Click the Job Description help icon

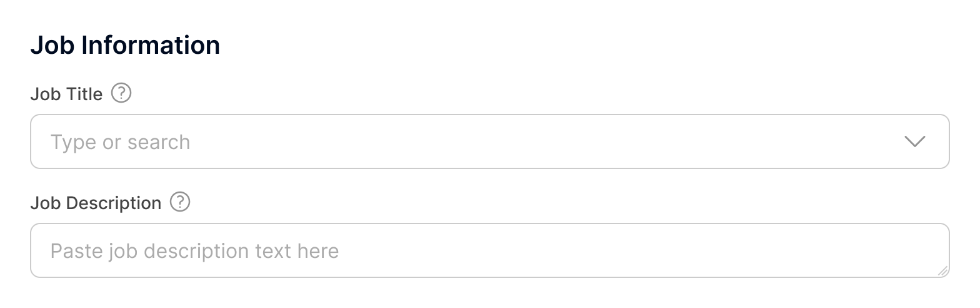[x=180, y=202]
